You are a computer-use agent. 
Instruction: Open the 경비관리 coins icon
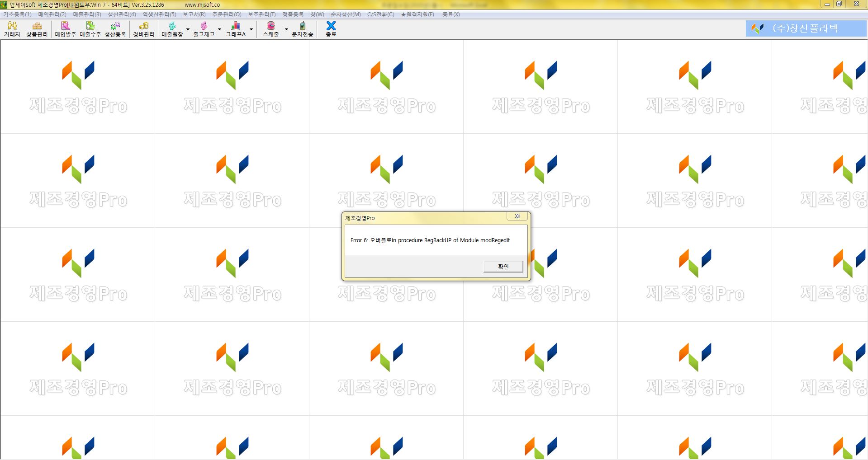point(144,29)
